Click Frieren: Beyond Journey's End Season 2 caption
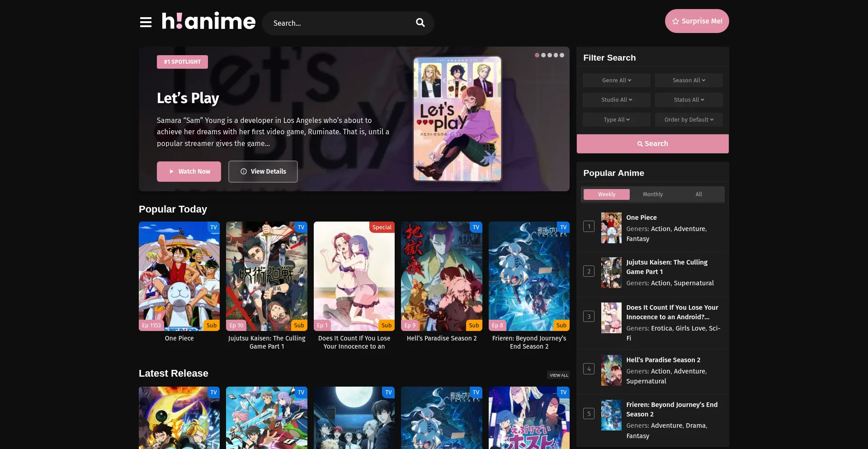The height and width of the screenshot is (449, 868). click(x=529, y=342)
